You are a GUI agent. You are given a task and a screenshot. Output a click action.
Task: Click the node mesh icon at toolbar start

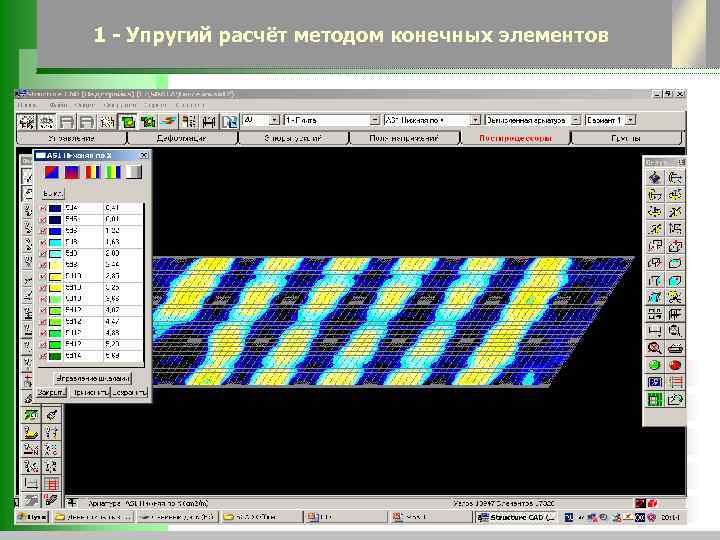[27, 122]
